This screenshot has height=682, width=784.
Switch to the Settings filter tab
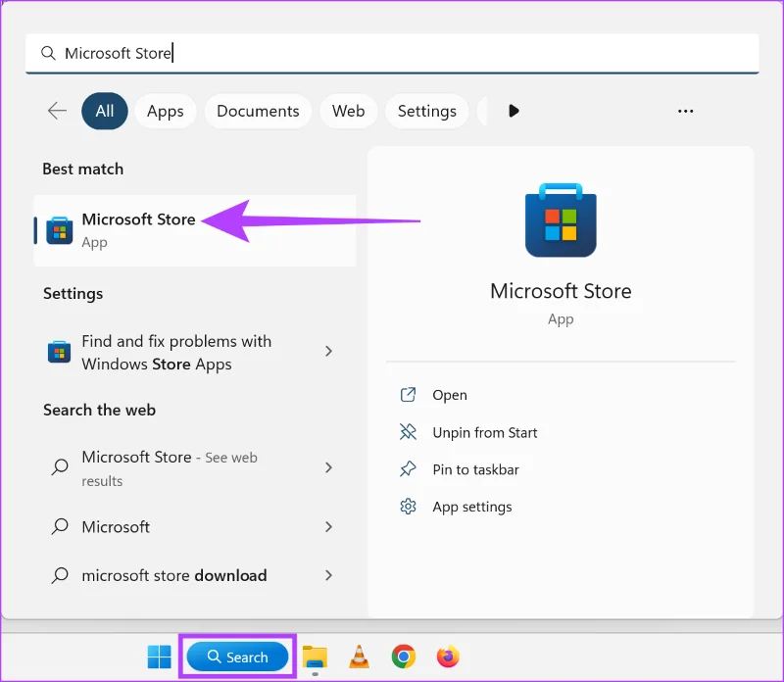(427, 111)
